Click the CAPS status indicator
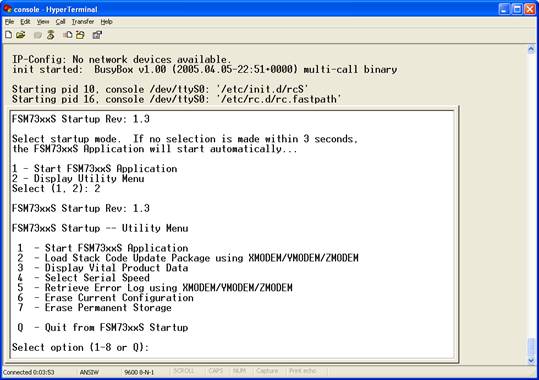Image resolution: width=539 pixels, height=380 pixels. coord(216,371)
